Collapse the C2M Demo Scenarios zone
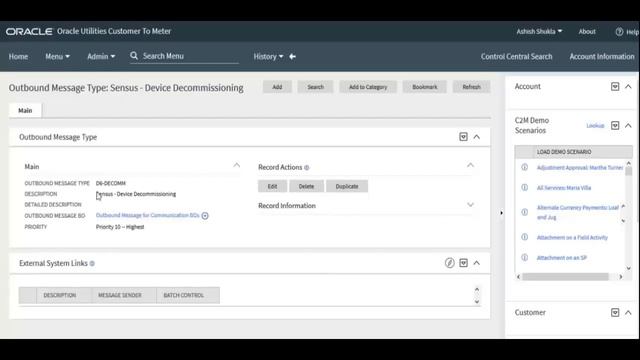Image resolution: width=640 pixels, height=360 pixels. click(628, 125)
